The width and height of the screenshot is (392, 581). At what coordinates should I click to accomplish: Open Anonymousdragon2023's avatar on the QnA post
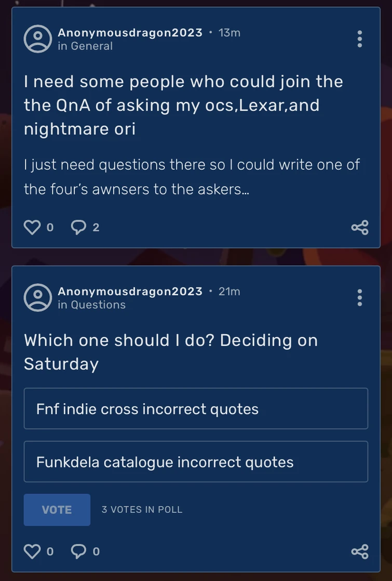37,38
